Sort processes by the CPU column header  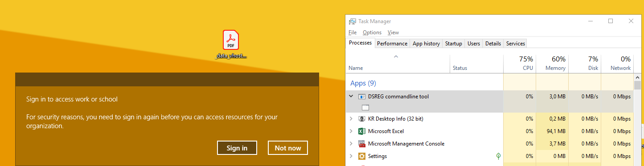(x=520, y=63)
